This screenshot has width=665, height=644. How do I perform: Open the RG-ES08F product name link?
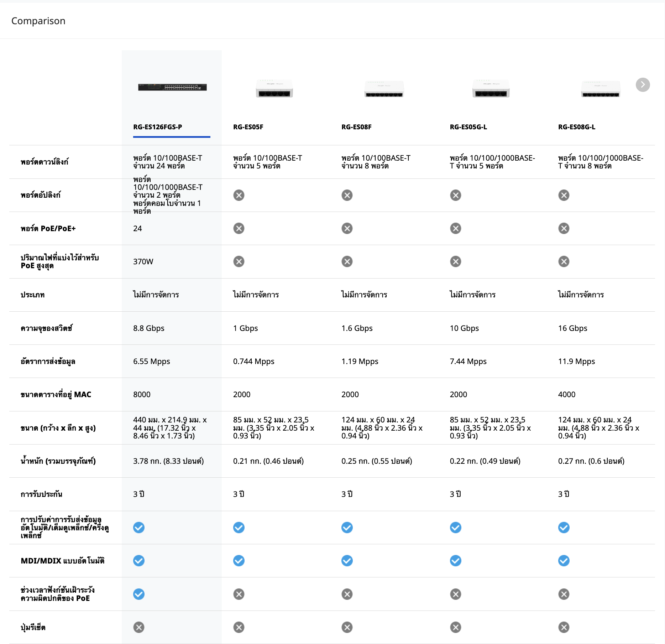click(356, 127)
